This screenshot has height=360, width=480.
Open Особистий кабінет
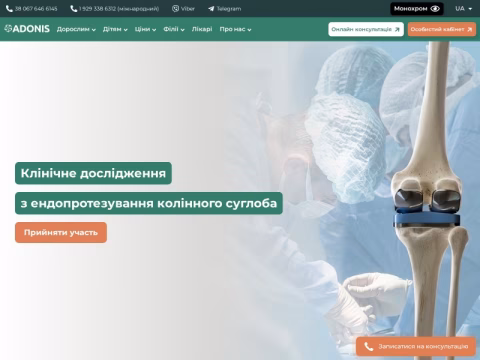click(442, 29)
